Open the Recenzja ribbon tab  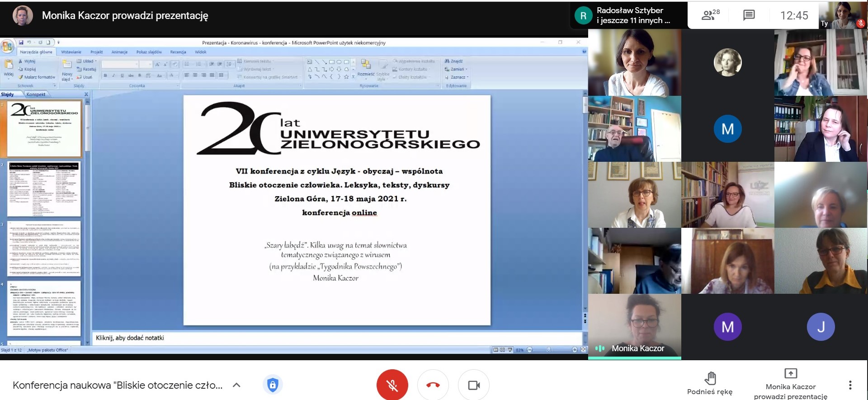tap(178, 52)
